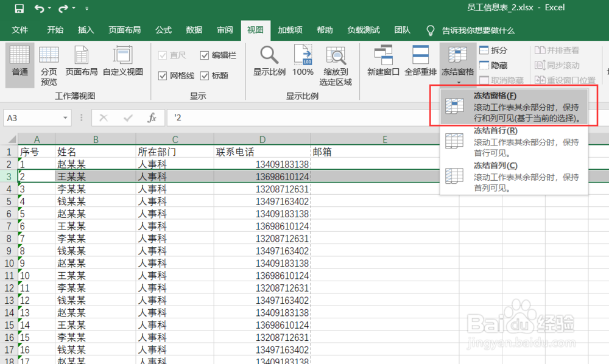Open the Zoom dialog via magnifier icon
This screenshot has height=364, width=609.
269,61
